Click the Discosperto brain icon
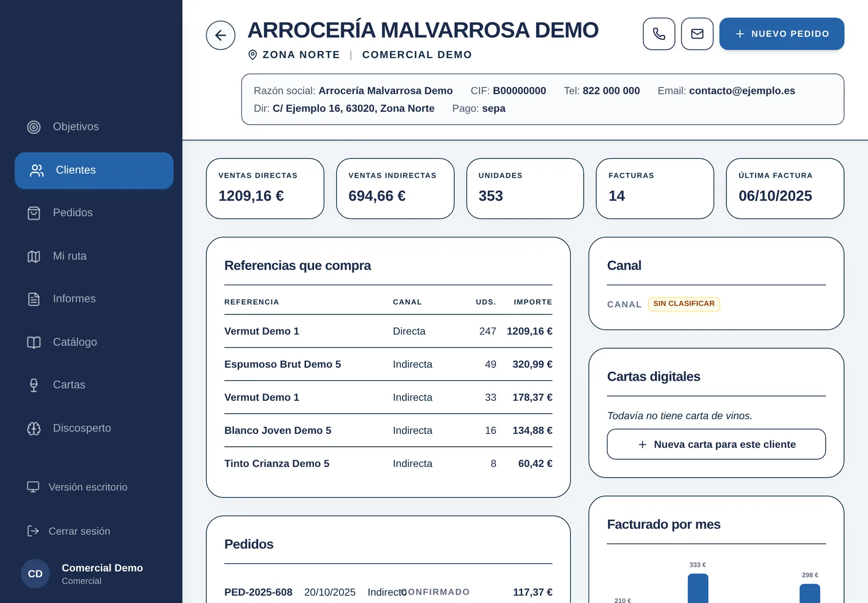 pyautogui.click(x=34, y=428)
